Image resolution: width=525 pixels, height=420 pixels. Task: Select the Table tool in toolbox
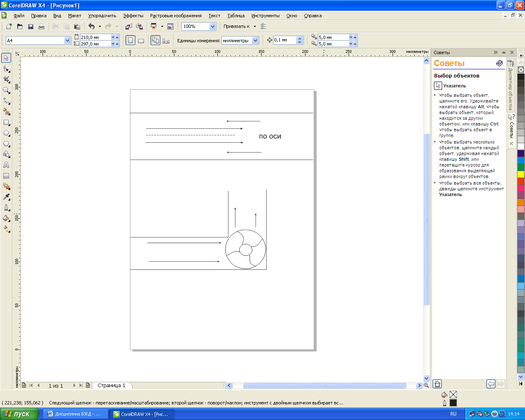click(6, 176)
